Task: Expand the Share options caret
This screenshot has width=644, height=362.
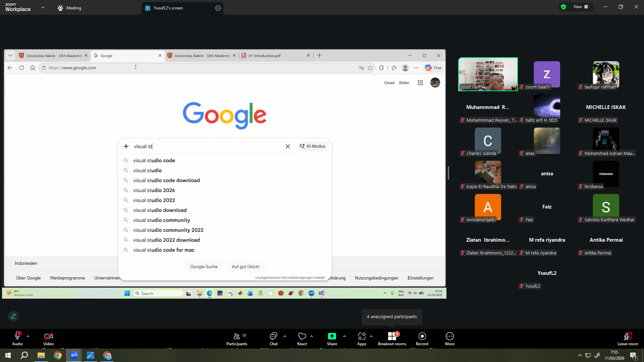Action: click(344, 336)
